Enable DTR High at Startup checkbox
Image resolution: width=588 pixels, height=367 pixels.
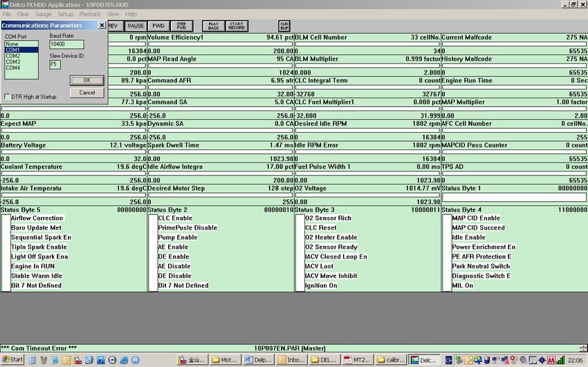click(x=7, y=97)
